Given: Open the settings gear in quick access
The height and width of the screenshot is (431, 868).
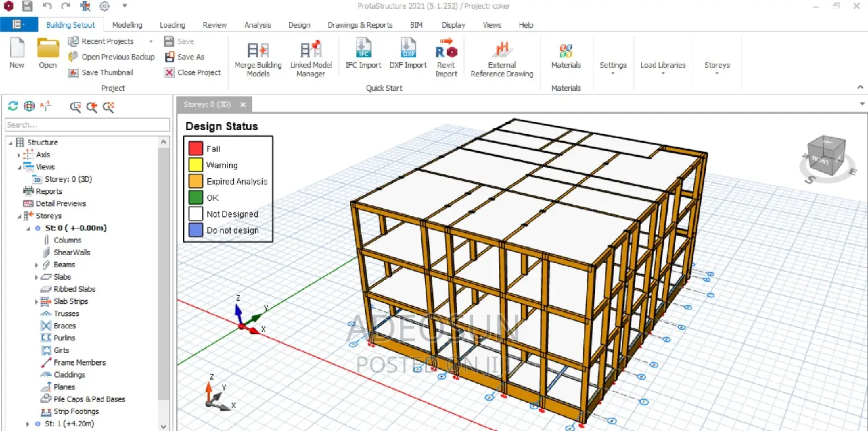Looking at the screenshot, I should [104, 6].
